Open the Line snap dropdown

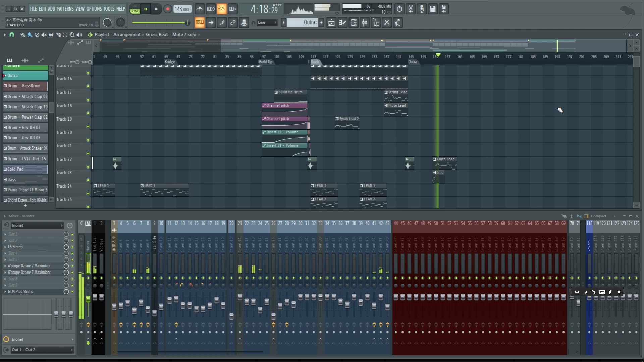click(x=267, y=23)
